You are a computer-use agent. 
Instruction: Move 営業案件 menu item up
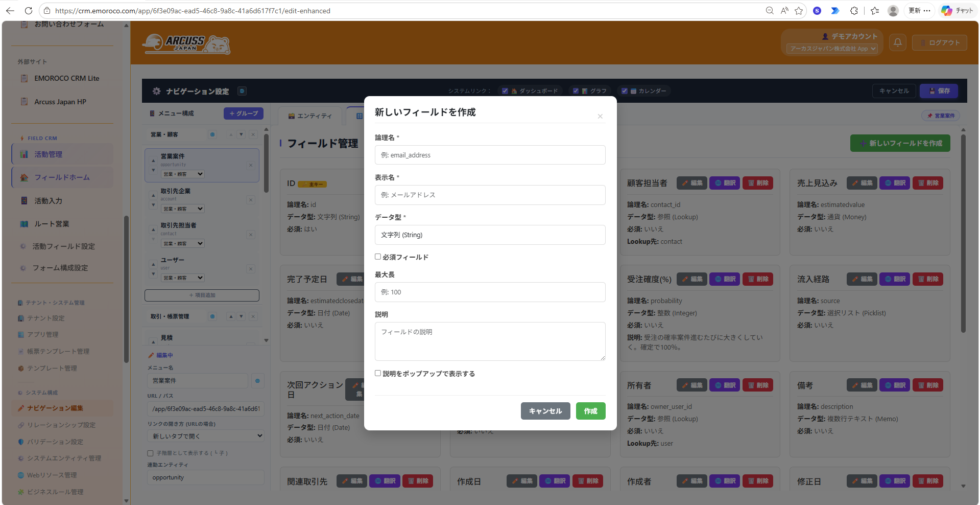coord(153,160)
